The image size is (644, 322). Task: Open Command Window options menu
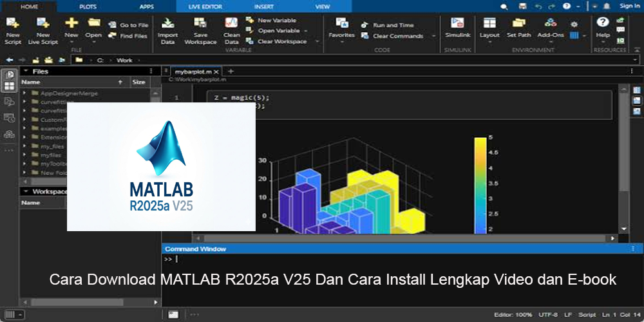coord(633,249)
